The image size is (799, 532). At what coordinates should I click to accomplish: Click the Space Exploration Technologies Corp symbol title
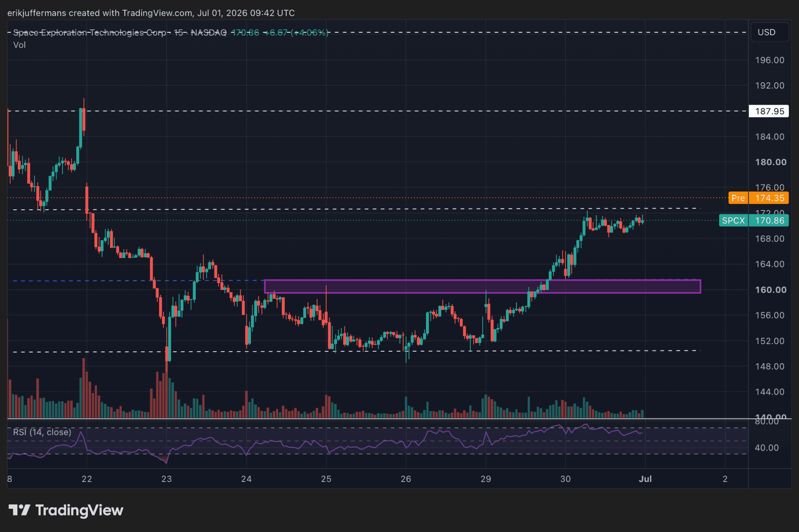tap(89, 32)
